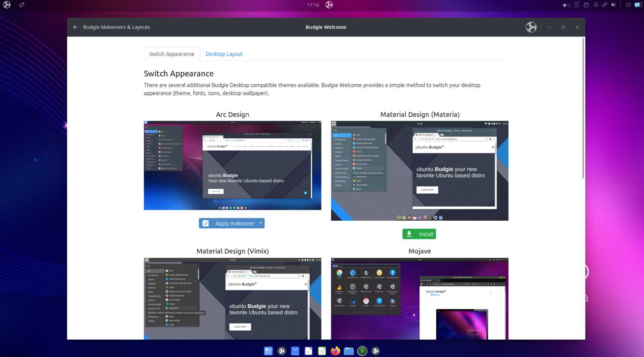The height and width of the screenshot is (357, 644).
Task: Click the Mojave heading
Action: coord(419,251)
